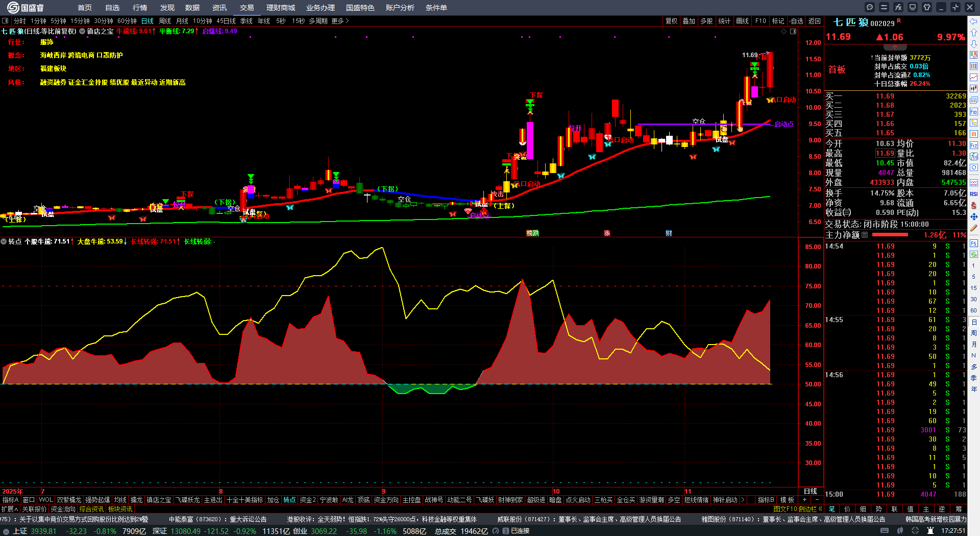The width and height of the screenshot is (980, 536).
Task: Click the 模板 template button
Action: (787, 500)
